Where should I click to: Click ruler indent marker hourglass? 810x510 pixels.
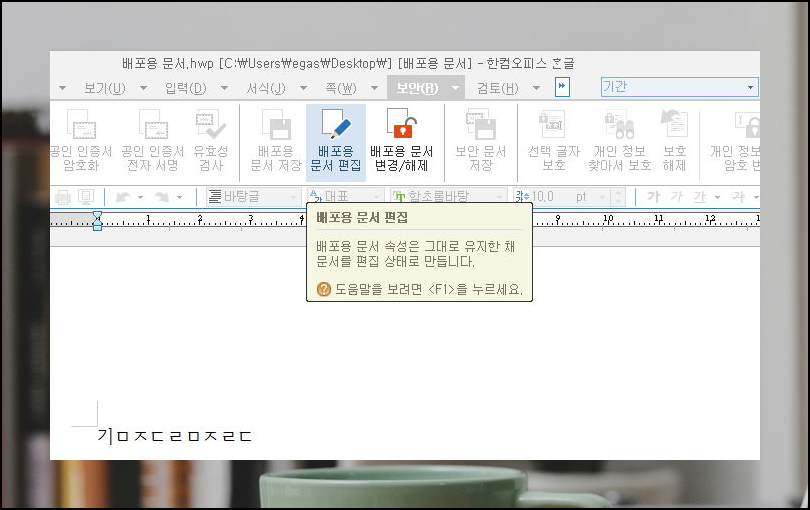[97, 221]
